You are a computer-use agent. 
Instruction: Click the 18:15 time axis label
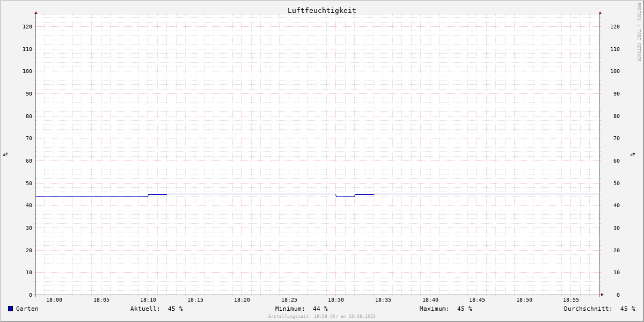click(195, 300)
